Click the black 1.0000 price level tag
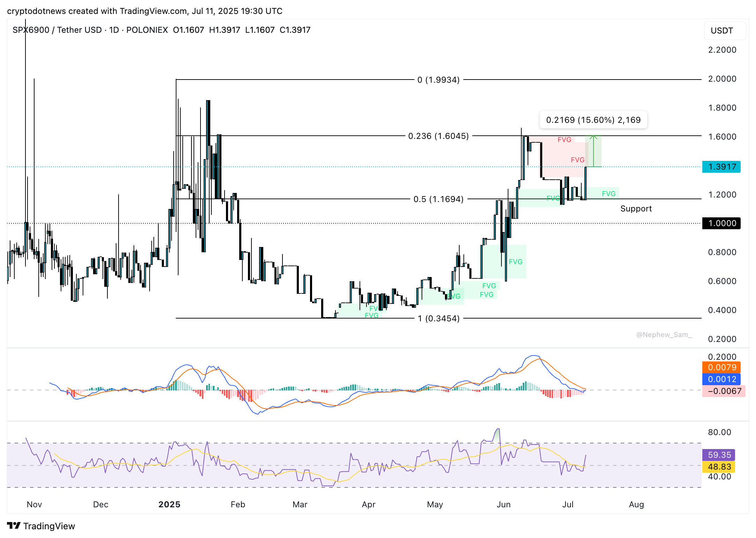This screenshot has height=538, width=756. pyautogui.click(x=721, y=223)
